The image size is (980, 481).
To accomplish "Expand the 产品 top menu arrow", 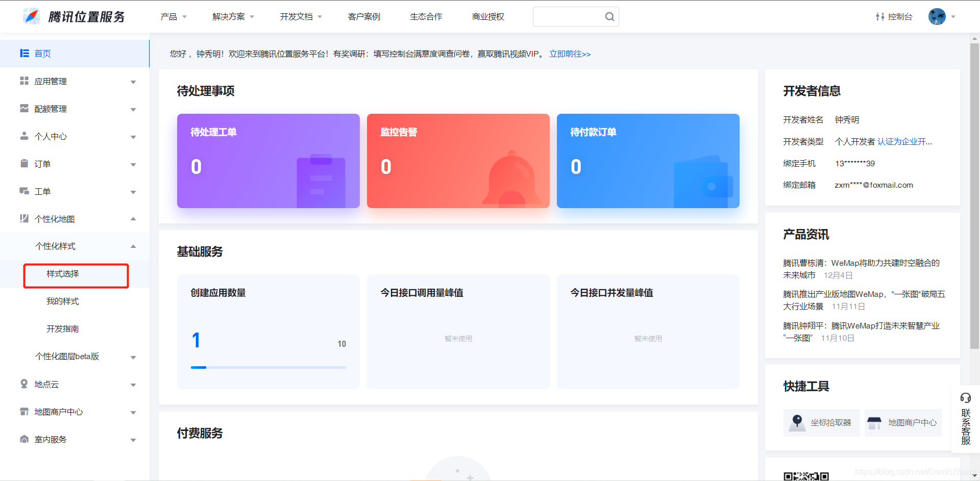I will (x=184, y=17).
